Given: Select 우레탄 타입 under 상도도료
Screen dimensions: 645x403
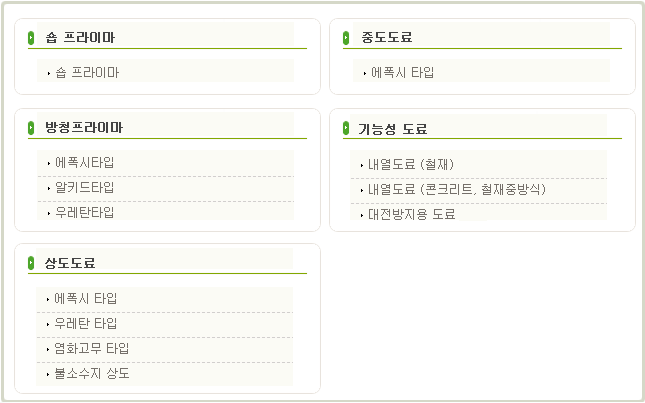Looking at the screenshot, I should pyautogui.click(x=86, y=324).
